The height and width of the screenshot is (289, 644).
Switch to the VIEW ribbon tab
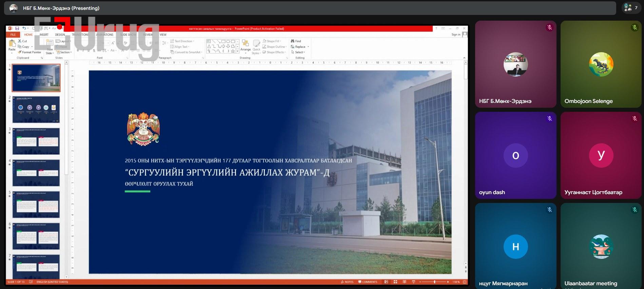(163, 35)
